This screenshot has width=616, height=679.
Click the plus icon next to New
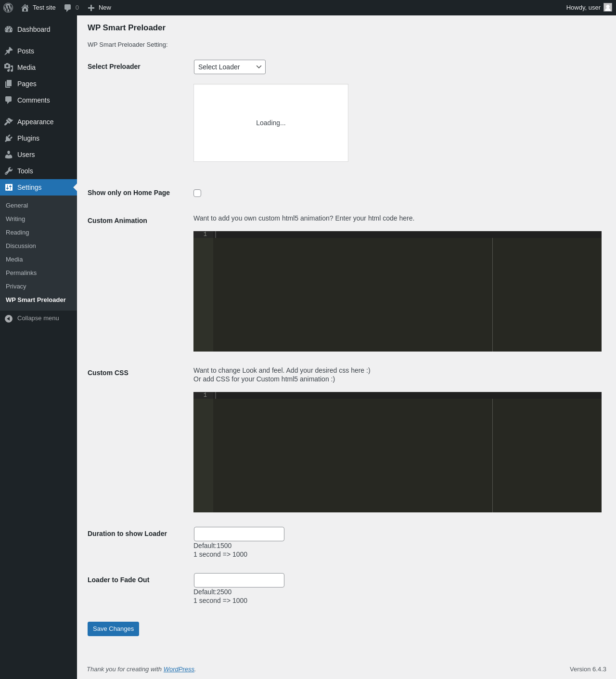(91, 8)
